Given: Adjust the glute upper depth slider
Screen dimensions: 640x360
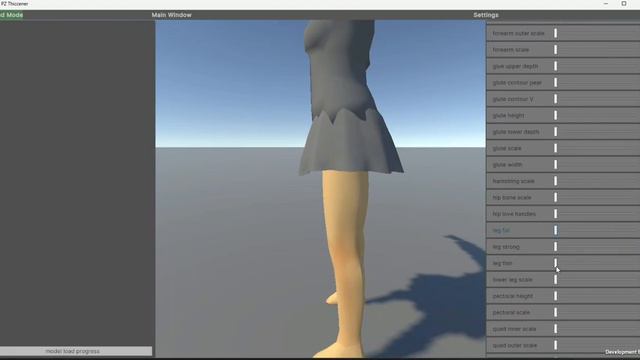Looking at the screenshot, I should pos(556,66).
